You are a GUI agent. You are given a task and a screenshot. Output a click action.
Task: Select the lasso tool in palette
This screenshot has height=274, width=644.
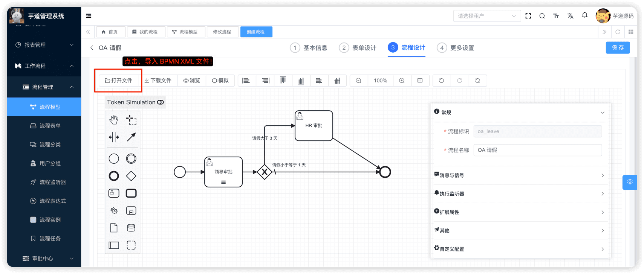(x=131, y=120)
